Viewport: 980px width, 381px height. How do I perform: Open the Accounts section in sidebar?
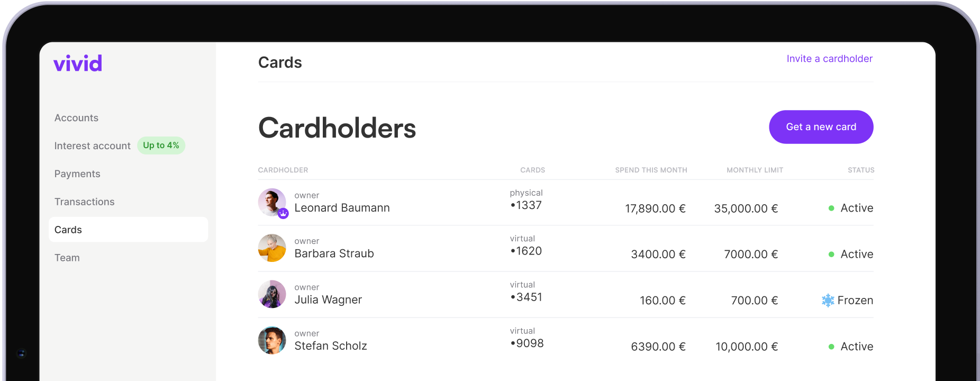point(76,118)
